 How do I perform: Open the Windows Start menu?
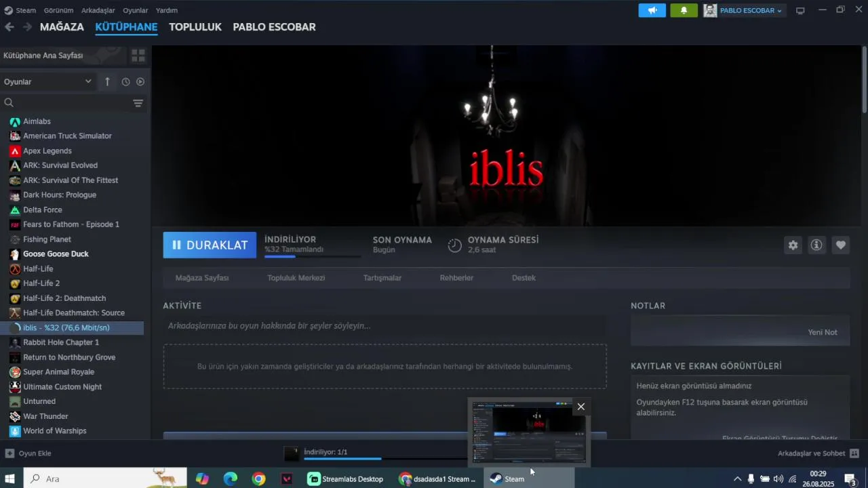(10, 479)
